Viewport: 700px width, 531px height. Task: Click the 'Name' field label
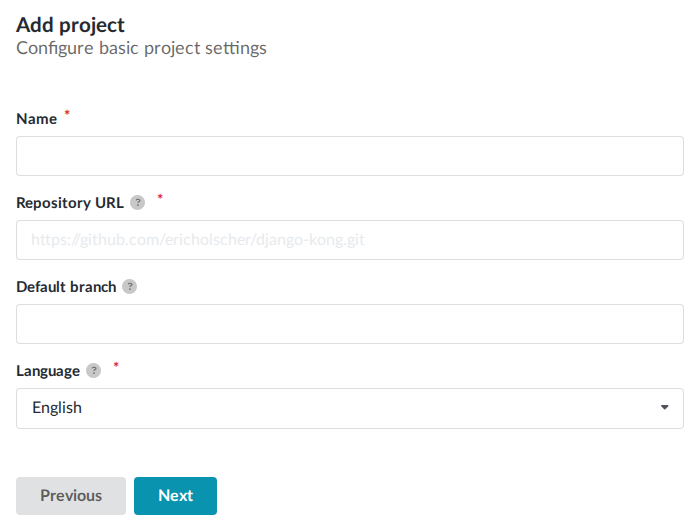pos(37,119)
